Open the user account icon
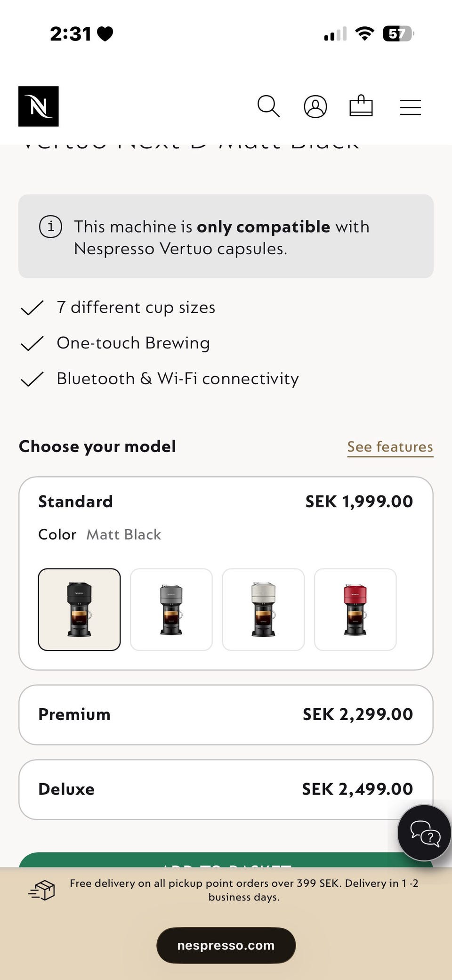 pyautogui.click(x=315, y=106)
